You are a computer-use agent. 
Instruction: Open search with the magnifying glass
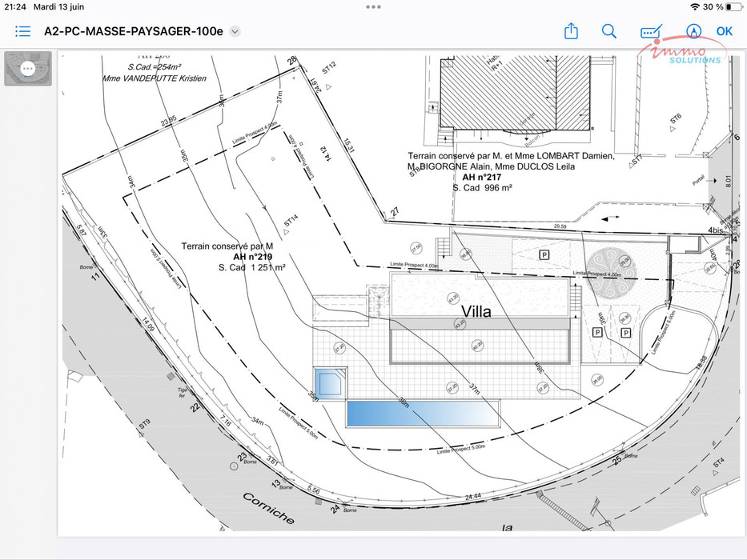click(609, 31)
